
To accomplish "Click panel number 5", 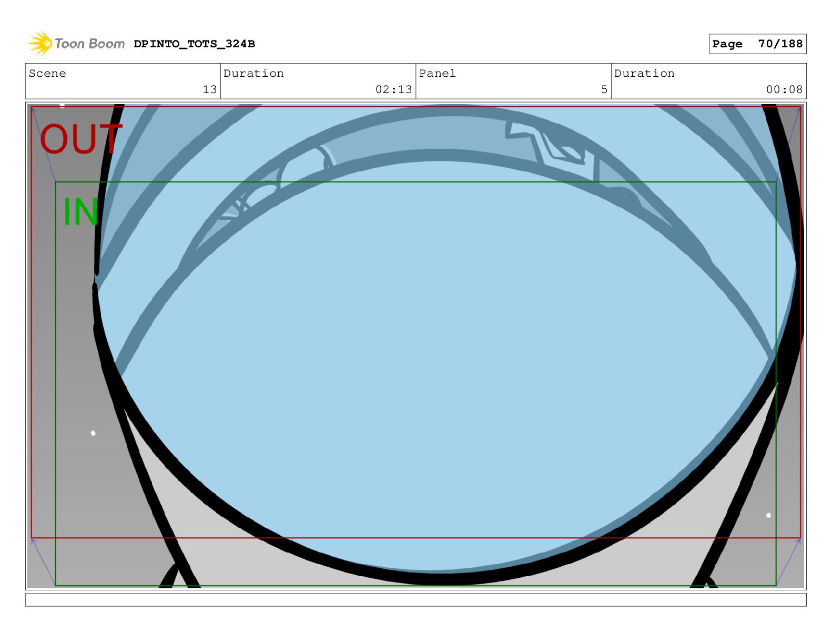I will click(604, 89).
